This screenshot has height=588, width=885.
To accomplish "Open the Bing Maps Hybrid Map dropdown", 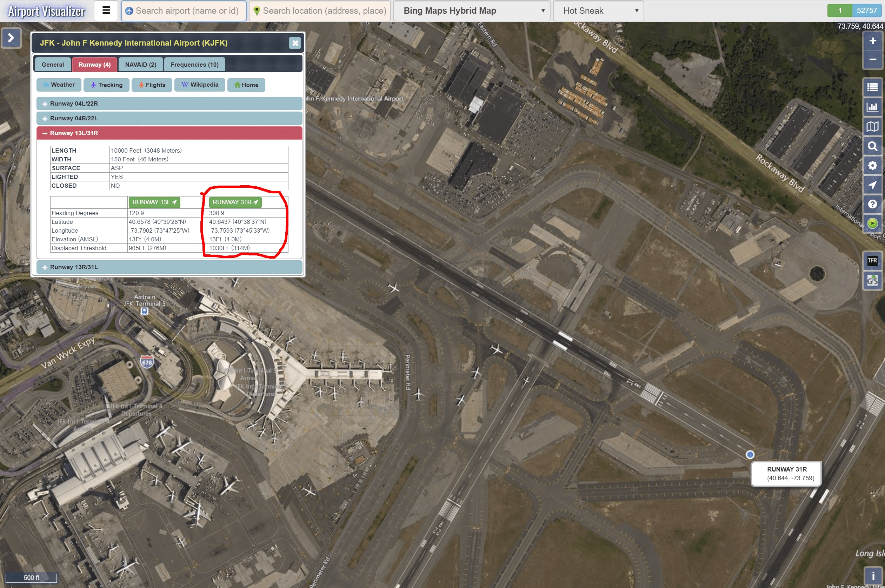I will (x=472, y=11).
